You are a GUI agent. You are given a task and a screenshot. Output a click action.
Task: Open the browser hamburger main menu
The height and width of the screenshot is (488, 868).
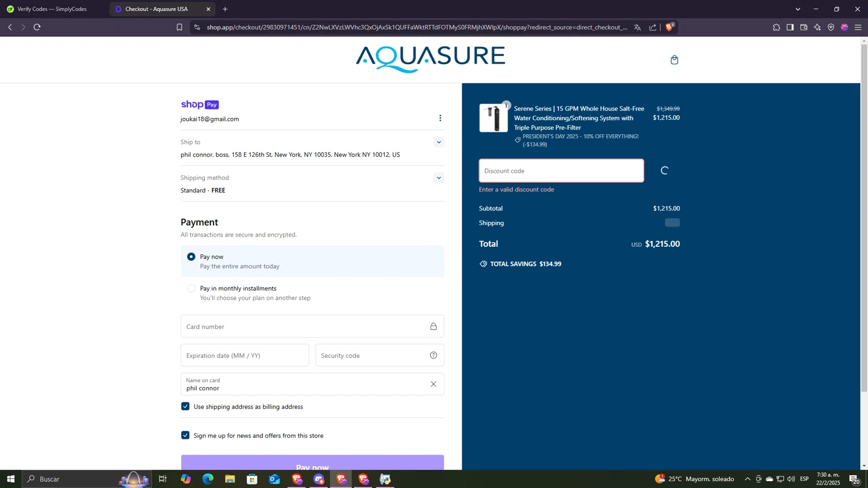(x=858, y=27)
